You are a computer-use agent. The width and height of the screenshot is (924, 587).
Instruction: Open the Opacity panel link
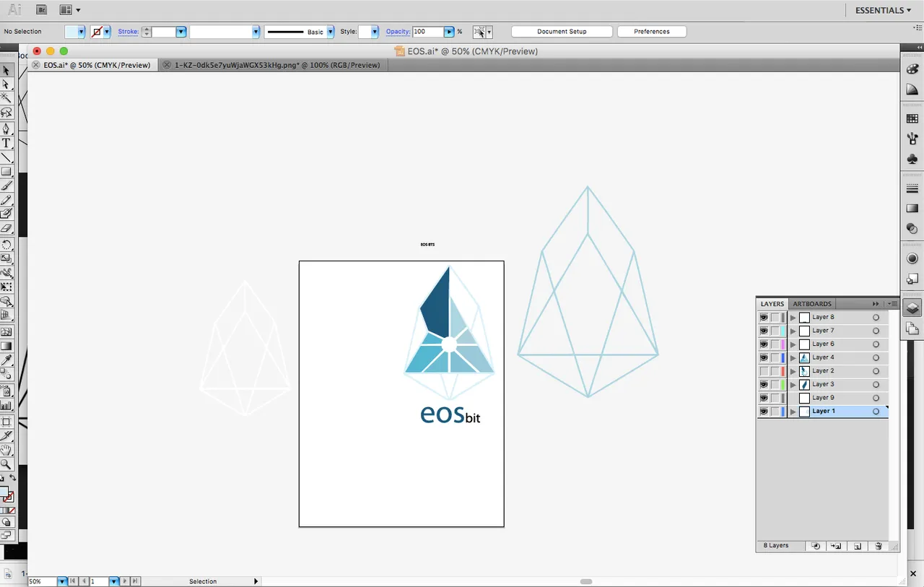click(x=398, y=32)
